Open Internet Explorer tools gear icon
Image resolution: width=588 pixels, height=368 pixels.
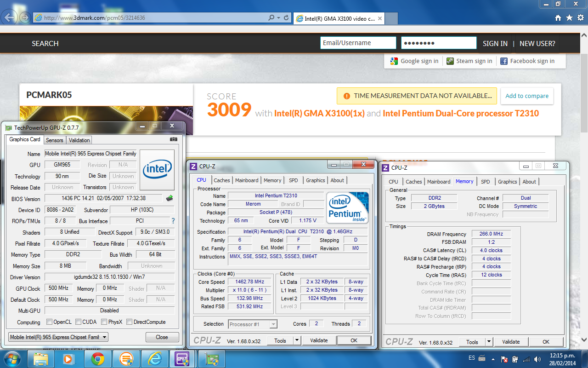580,18
